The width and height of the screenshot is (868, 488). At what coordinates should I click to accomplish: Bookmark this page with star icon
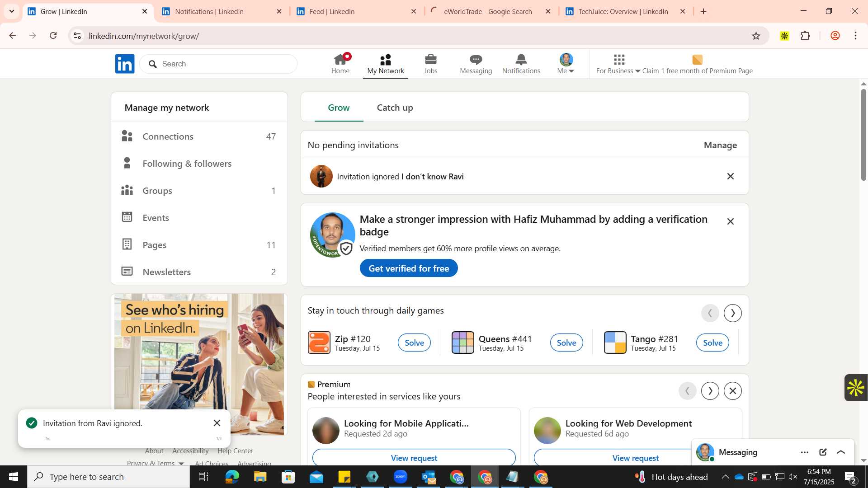click(756, 36)
